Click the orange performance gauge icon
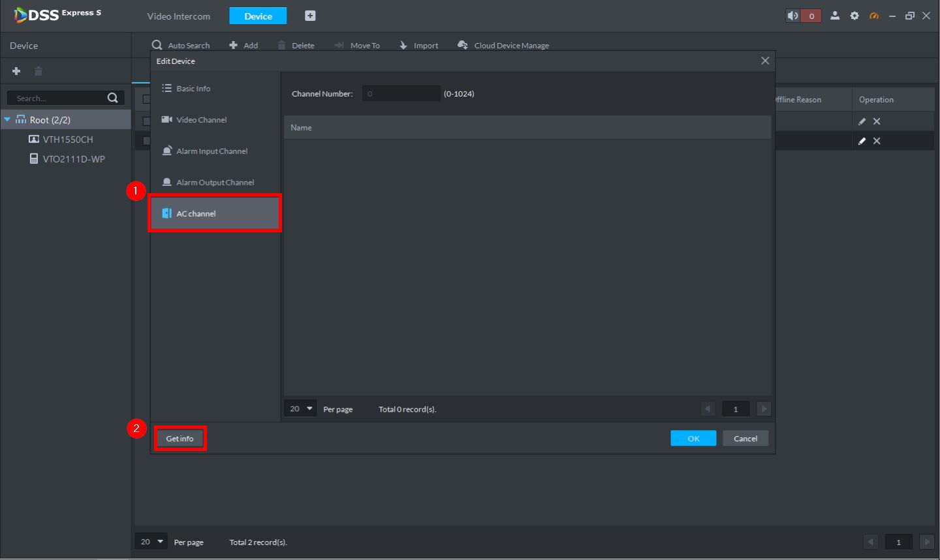The image size is (940, 560). (874, 16)
